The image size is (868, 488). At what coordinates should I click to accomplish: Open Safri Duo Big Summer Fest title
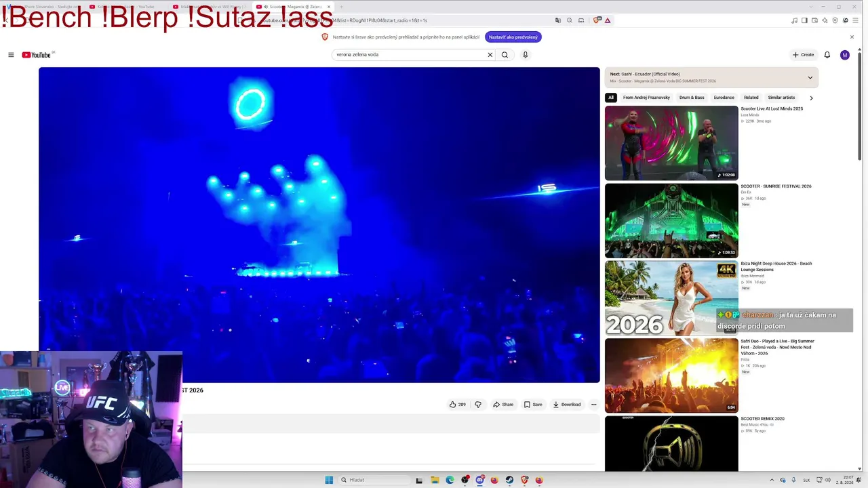pos(778,347)
